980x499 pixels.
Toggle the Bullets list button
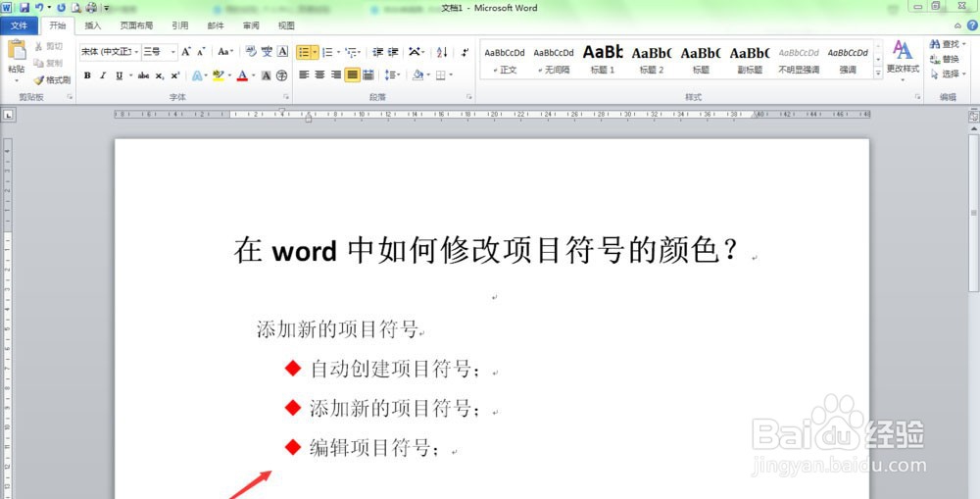(304, 52)
